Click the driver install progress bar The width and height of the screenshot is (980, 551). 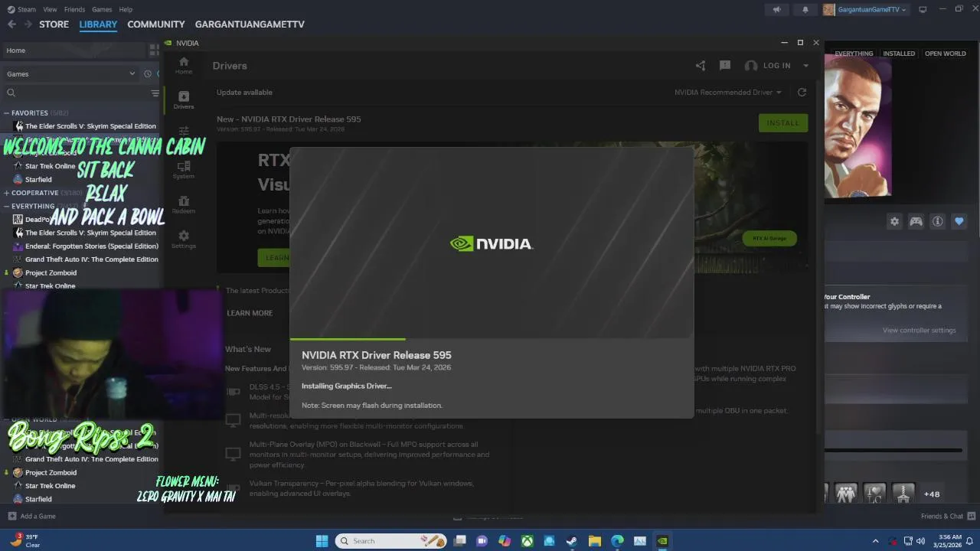pyautogui.click(x=492, y=338)
